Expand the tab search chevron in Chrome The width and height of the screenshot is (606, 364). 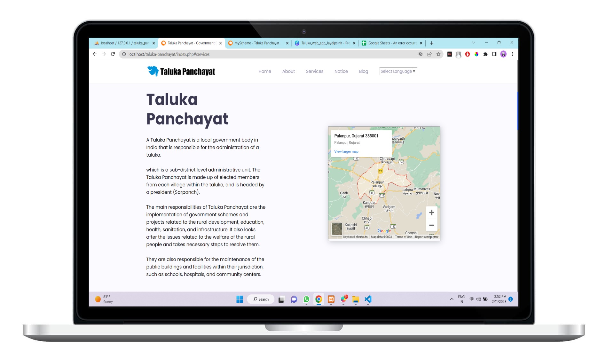click(474, 43)
